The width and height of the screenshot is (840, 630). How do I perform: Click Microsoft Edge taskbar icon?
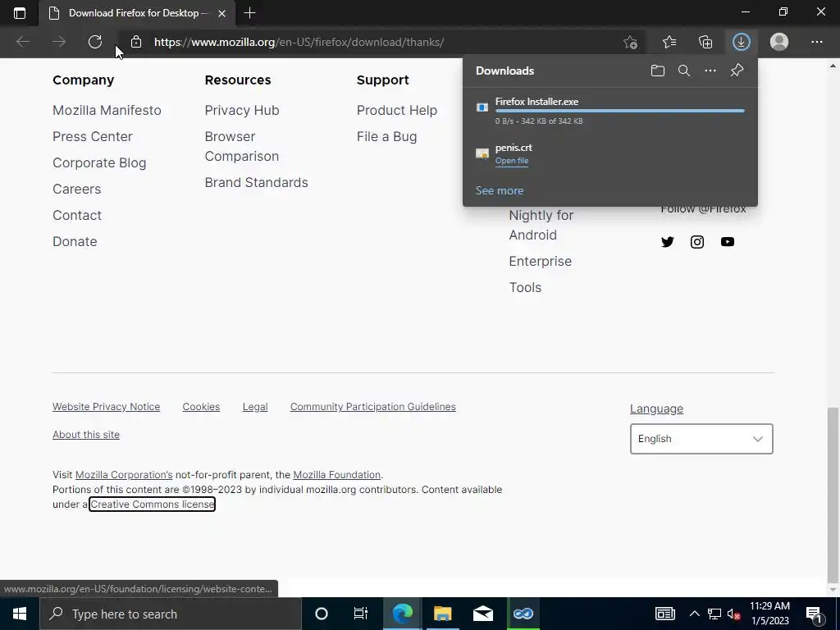[402, 614]
